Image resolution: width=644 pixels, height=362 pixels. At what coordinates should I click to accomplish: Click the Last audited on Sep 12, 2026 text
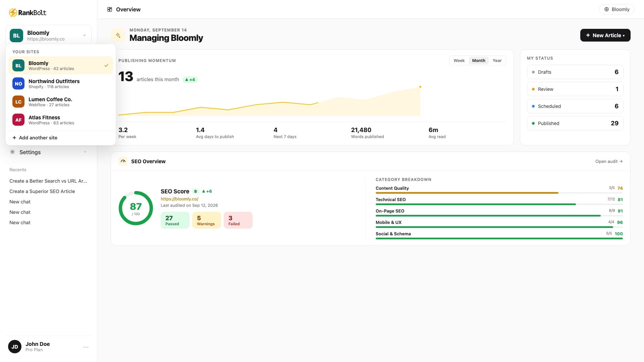(x=189, y=205)
